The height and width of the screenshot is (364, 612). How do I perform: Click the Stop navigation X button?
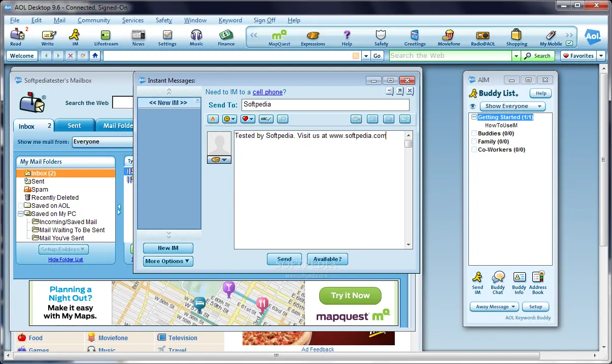tap(71, 56)
